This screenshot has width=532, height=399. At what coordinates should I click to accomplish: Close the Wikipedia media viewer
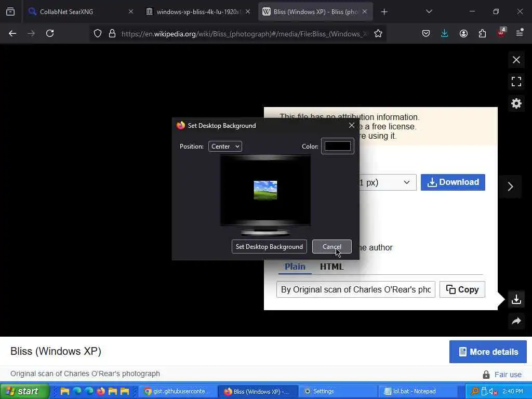coord(516,60)
